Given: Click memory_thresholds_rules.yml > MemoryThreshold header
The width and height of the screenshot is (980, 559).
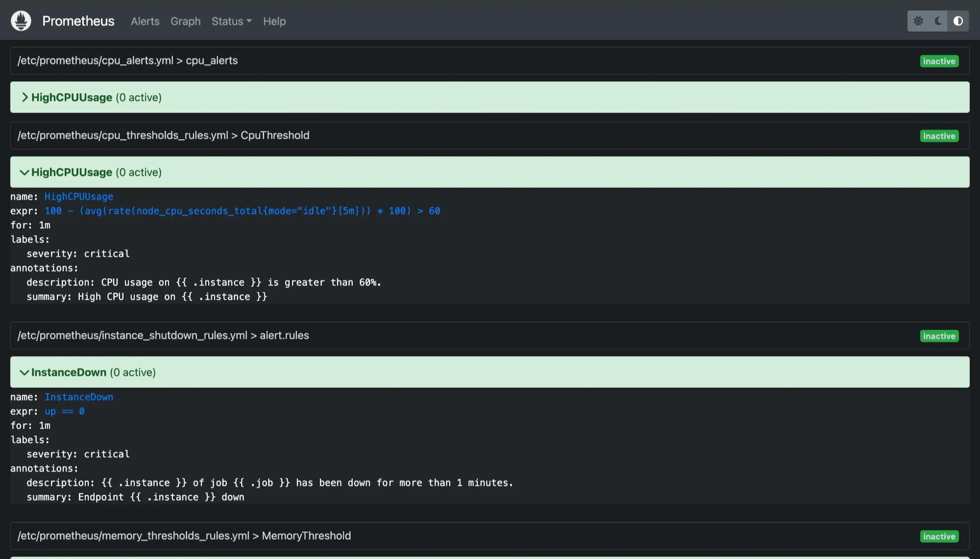Looking at the screenshot, I should pyautogui.click(x=490, y=536).
